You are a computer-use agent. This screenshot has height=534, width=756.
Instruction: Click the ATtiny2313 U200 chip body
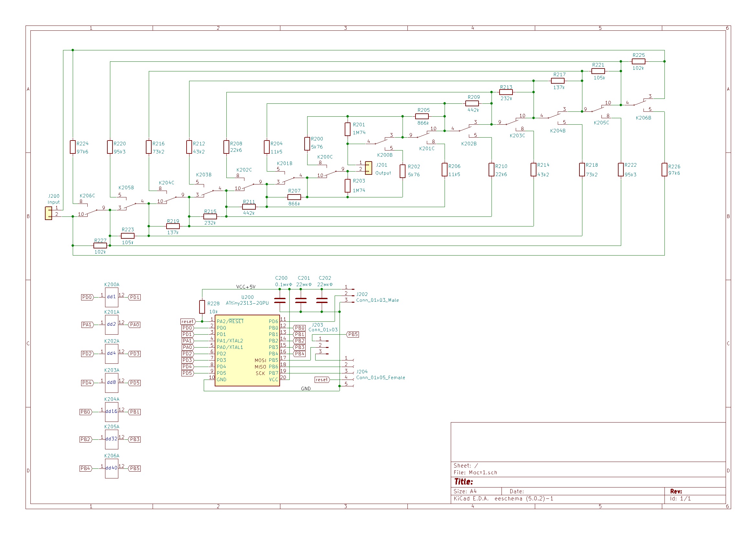pyautogui.click(x=247, y=350)
